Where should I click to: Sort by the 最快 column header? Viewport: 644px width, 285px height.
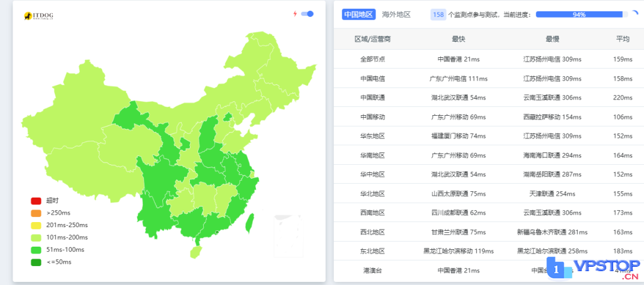pos(458,39)
